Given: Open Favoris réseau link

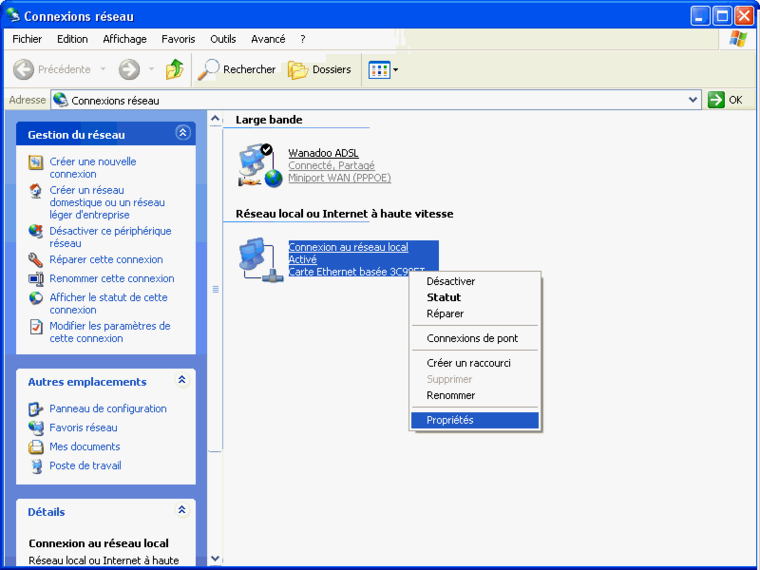Looking at the screenshot, I should tap(83, 428).
